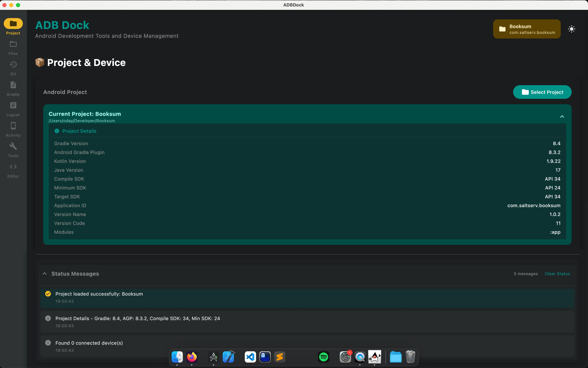Viewport: 588px width, 368px height.
Task: Click the Booksum project badge
Action: [x=527, y=29]
